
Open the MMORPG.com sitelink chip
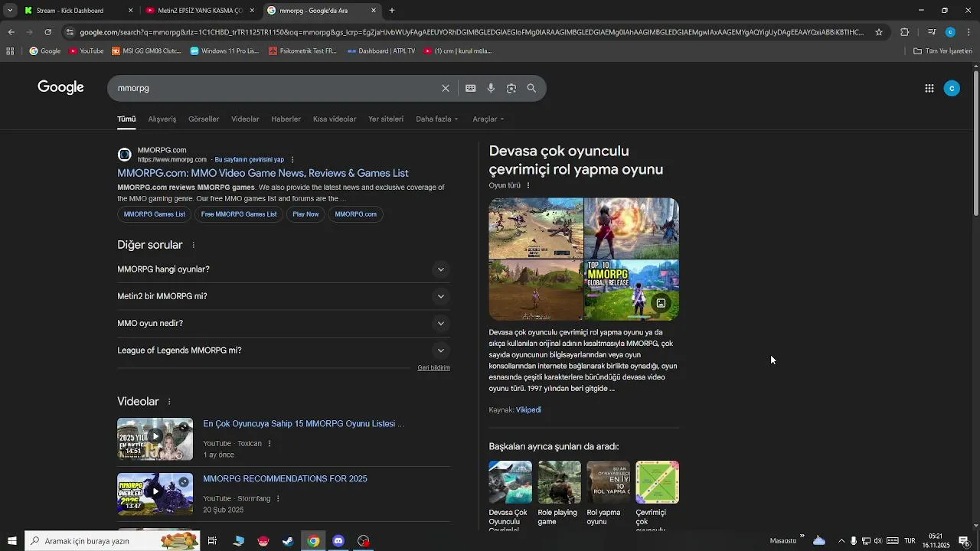click(355, 214)
